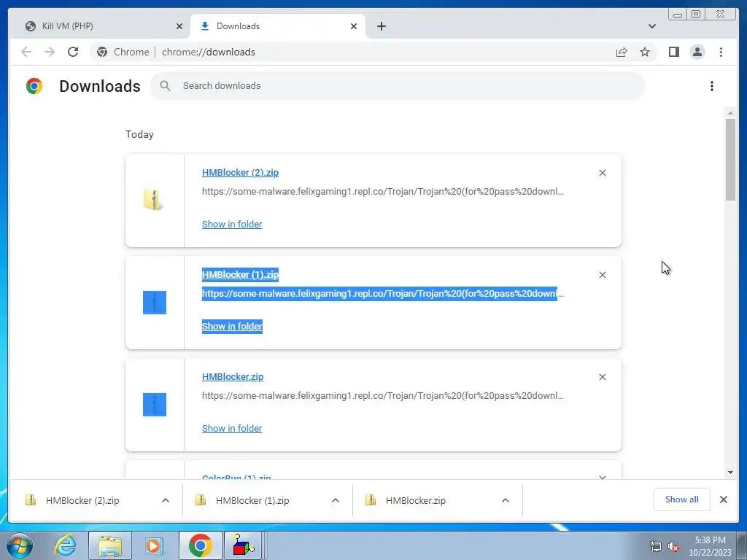Open the tab search chevron
Image resolution: width=747 pixels, height=560 pixels.
click(651, 26)
